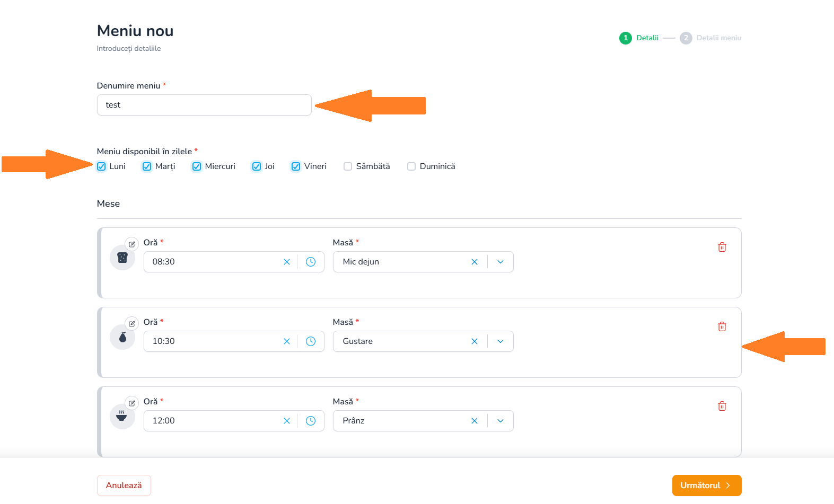This screenshot has height=504, width=834.
Task: Click the Anulează button
Action: tap(124, 485)
